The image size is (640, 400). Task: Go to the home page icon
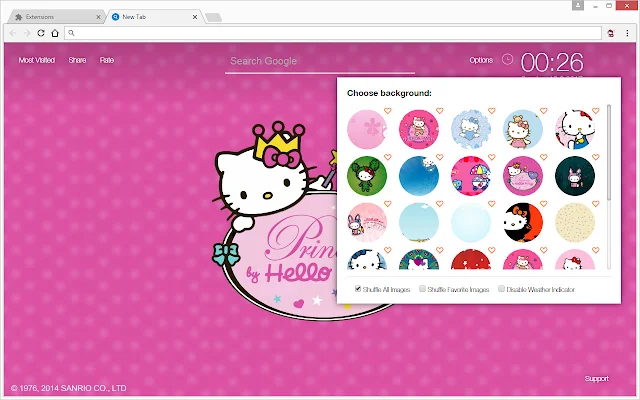pyautogui.click(x=55, y=33)
